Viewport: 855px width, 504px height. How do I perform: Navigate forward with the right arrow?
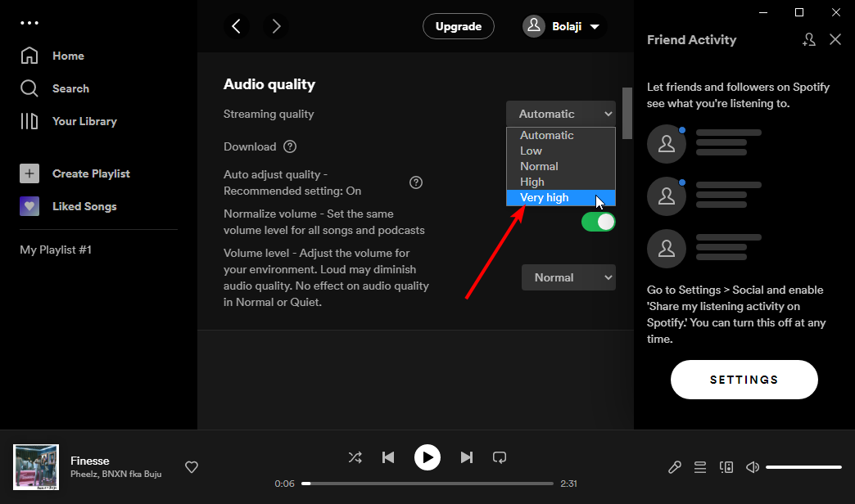[276, 26]
